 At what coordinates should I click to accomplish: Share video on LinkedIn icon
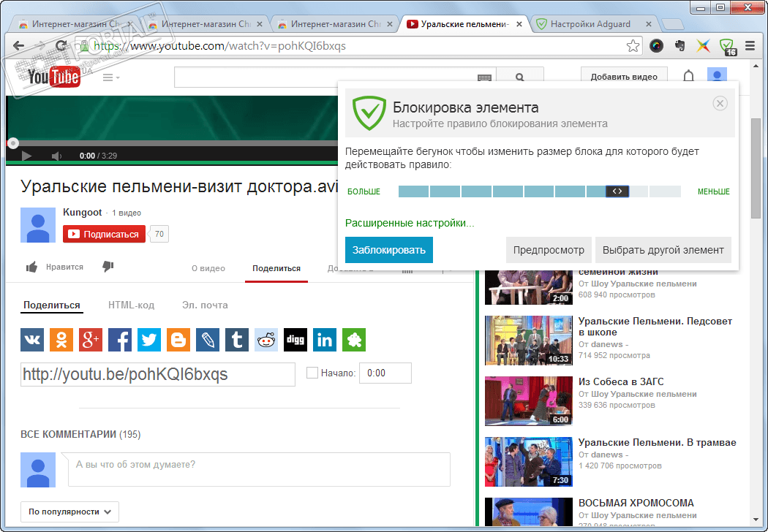325,340
